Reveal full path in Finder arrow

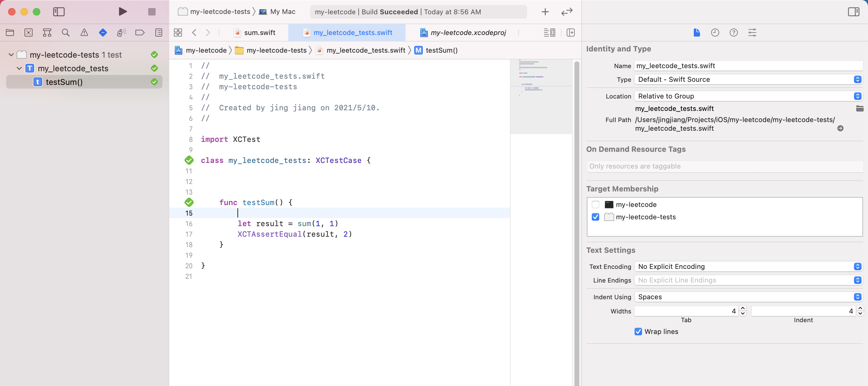click(x=840, y=128)
